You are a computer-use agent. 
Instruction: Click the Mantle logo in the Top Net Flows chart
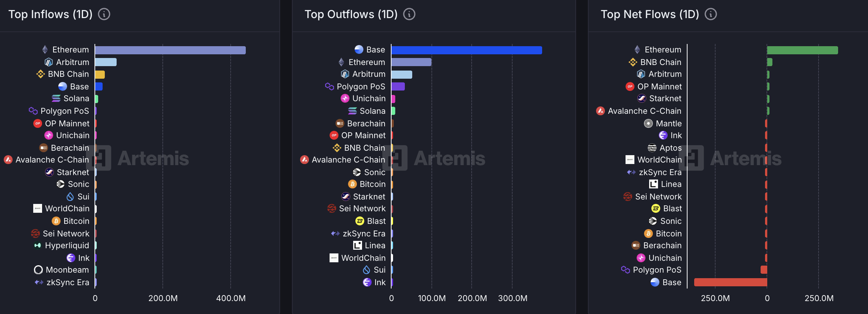pos(648,123)
